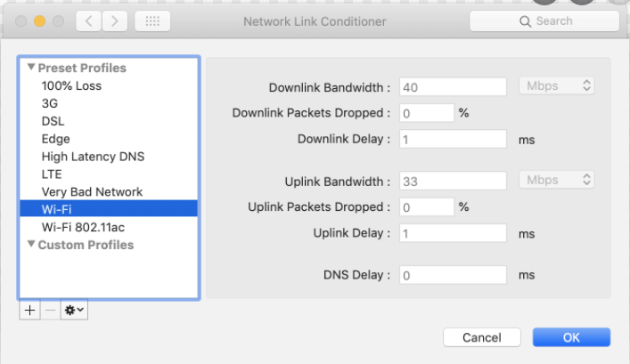Collapse the Preset Profiles group
Screen dimensions: 630x364
[x=31, y=67]
